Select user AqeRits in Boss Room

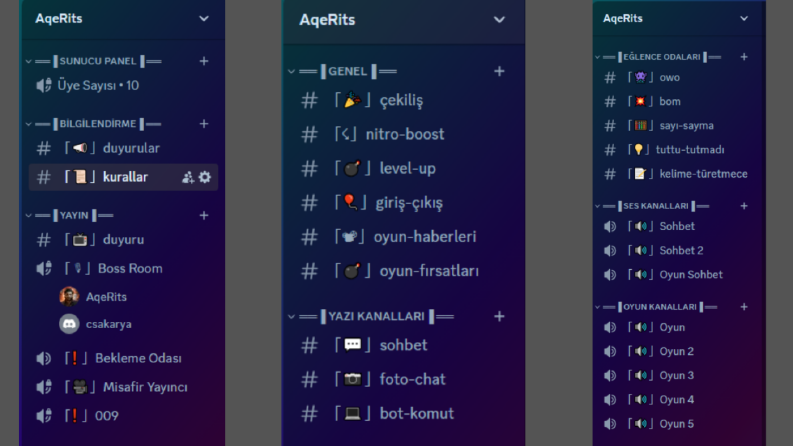click(x=106, y=297)
